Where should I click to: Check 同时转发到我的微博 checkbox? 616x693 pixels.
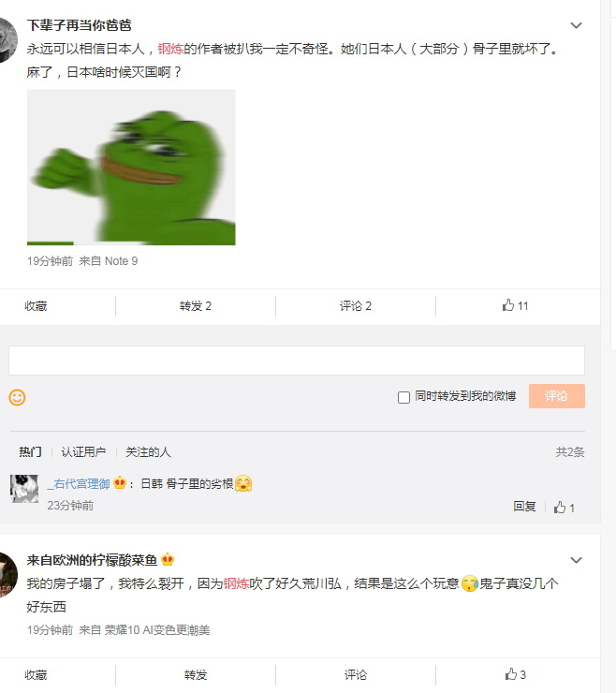(403, 397)
